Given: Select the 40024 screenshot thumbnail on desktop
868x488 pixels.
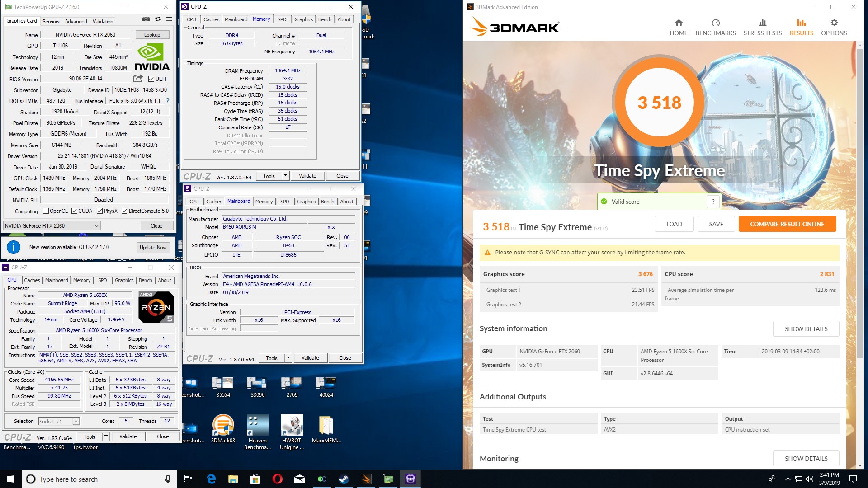Looking at the screenshot, I should [x=326, y=387].
